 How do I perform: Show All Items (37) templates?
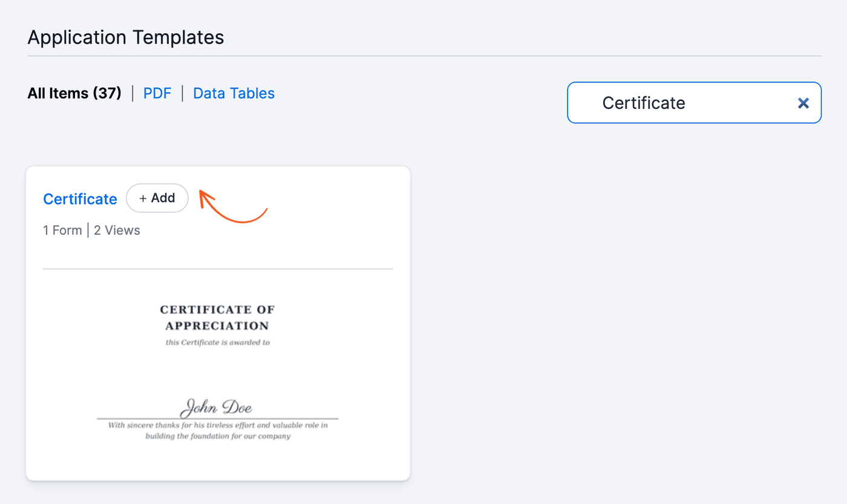tap(74, 93)
